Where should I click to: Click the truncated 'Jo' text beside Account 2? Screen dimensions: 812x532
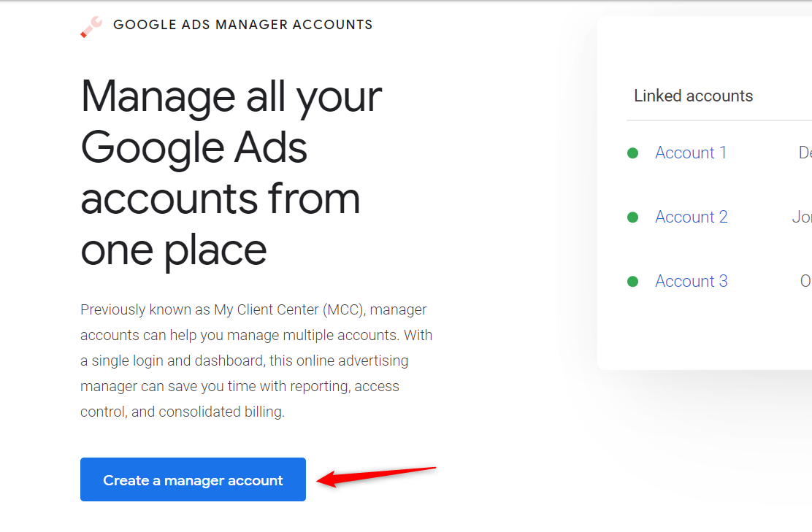point(802,217)
